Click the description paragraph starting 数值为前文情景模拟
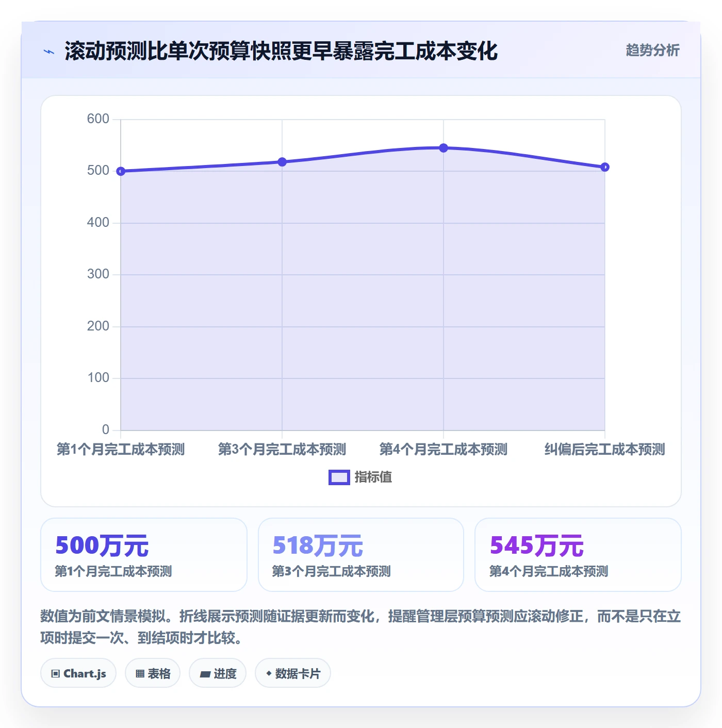 (360, 627)
